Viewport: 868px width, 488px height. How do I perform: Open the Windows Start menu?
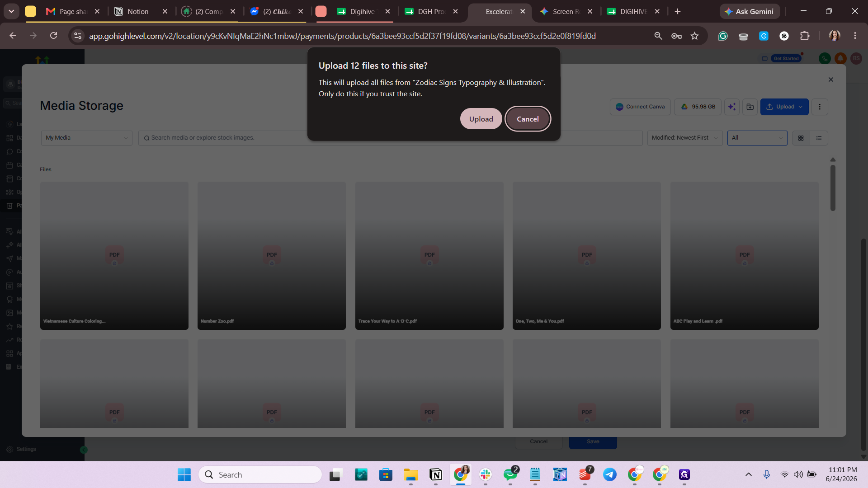click(184, 474)
